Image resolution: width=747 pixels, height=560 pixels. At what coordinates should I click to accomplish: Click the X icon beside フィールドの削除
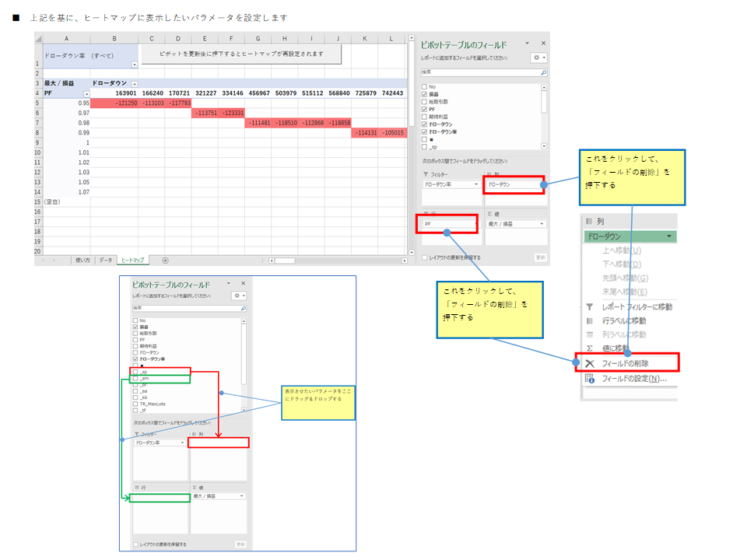pyautogui.click(x=590, y=363)
